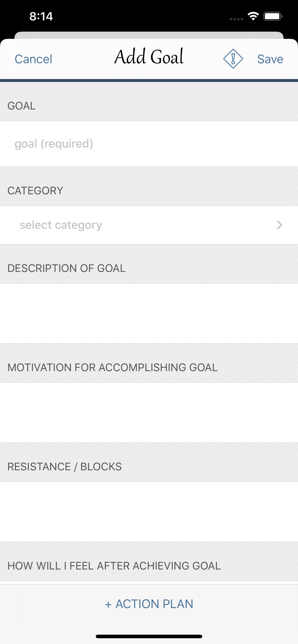Save the new goal

(x=270, y=59)
